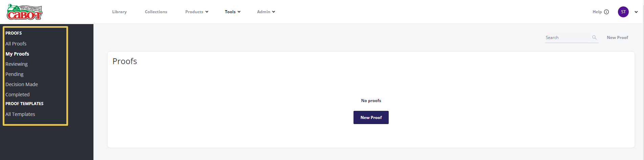Go to the Library tab
Screen dimensions: 644x160
tap(120, 12)
